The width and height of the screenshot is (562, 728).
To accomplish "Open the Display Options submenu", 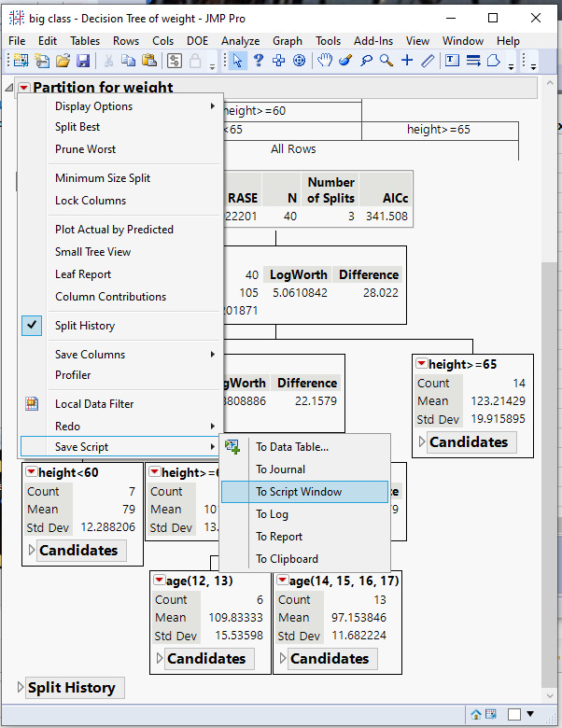I will click(121, 106).
